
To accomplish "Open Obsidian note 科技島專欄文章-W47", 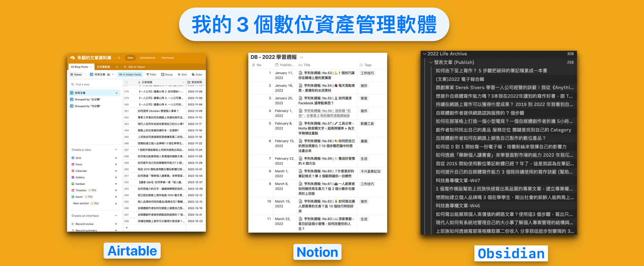I will (458, 181).
